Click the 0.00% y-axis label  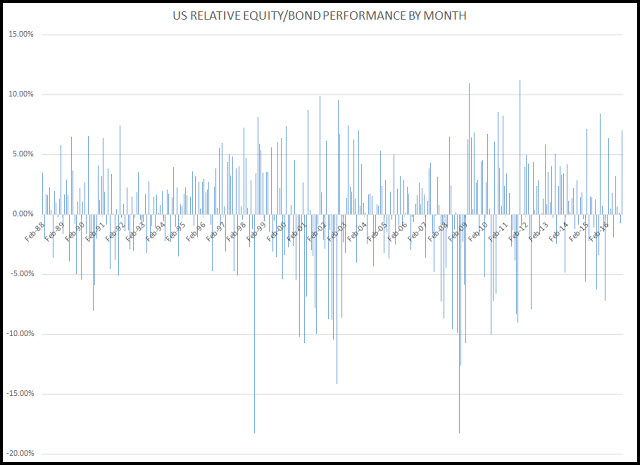click(x=21, y=214)
